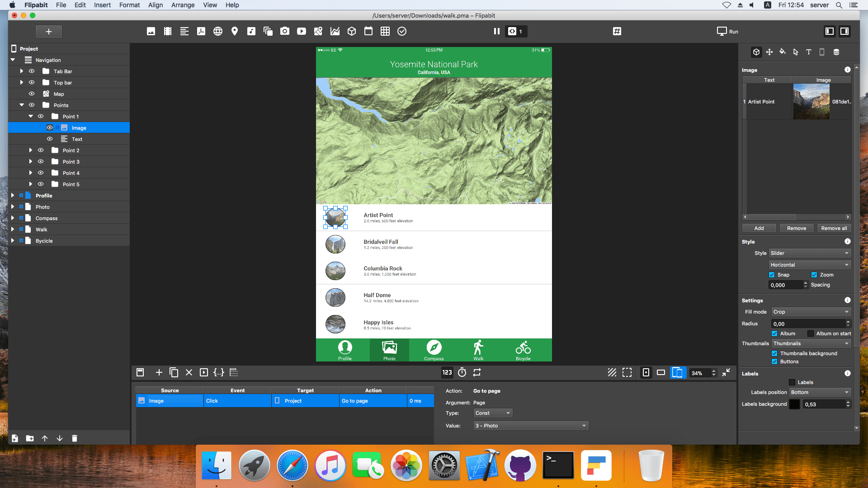Insert camera widget from toolbar

point(285,31)
